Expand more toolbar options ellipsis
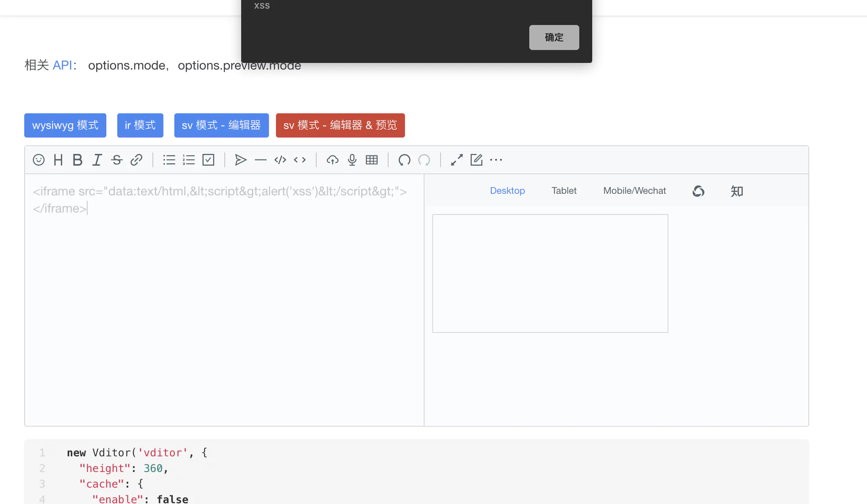 (x=496, y=160)
